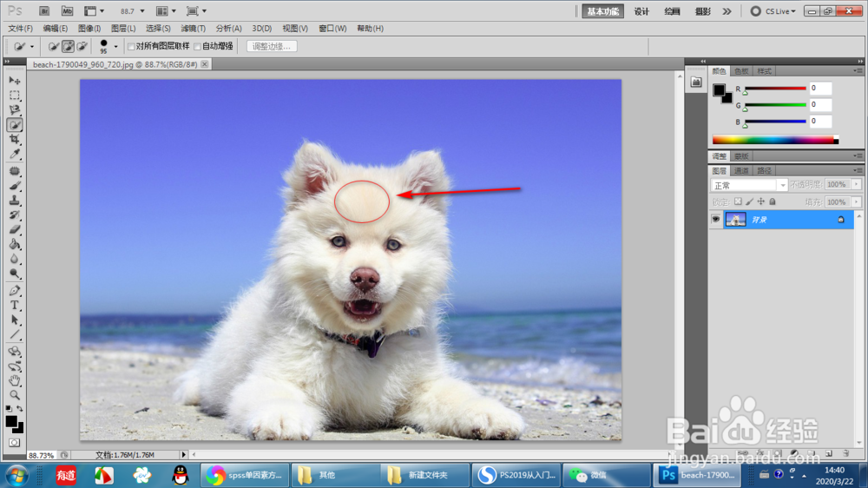Toggle lock all padlock icon
The height and width of the screenshot is (488, 868).
click(773, 201)
